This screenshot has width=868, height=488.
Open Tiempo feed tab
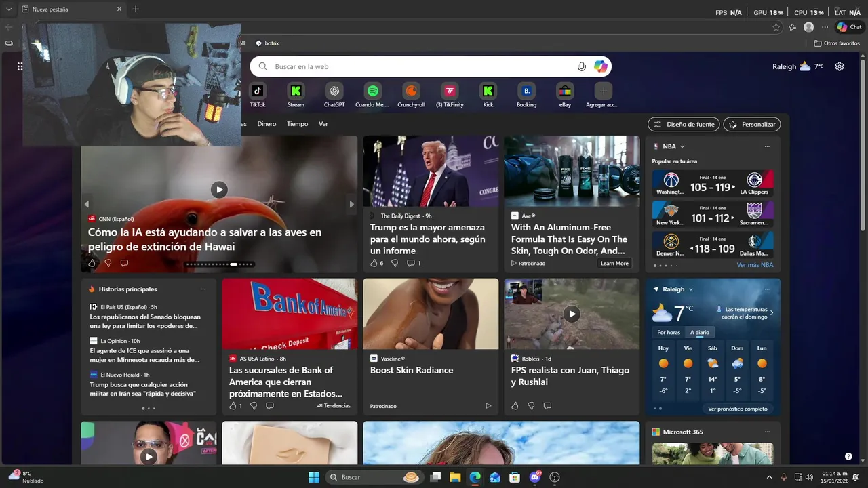[297, 124]
